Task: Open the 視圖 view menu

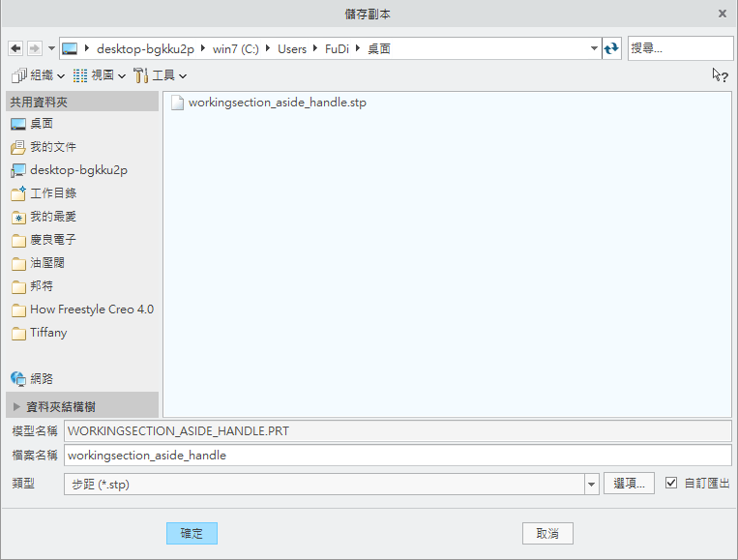Action: tap(100, 75)
